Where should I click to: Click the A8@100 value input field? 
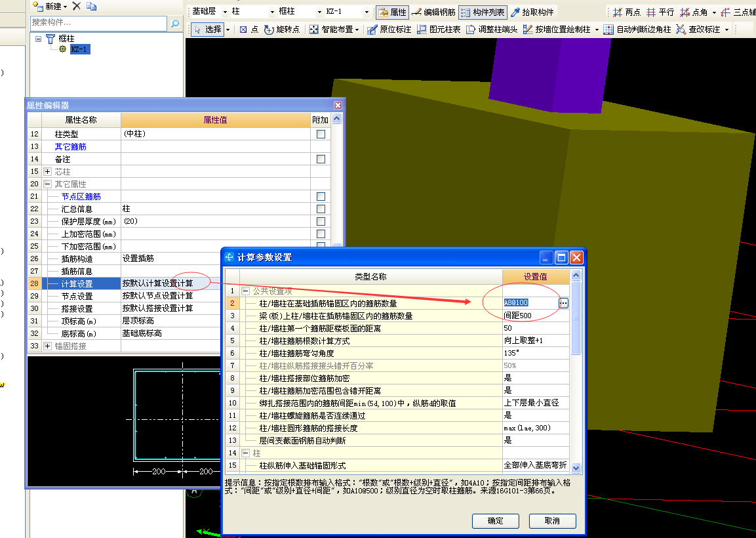(x=530, y=302)
